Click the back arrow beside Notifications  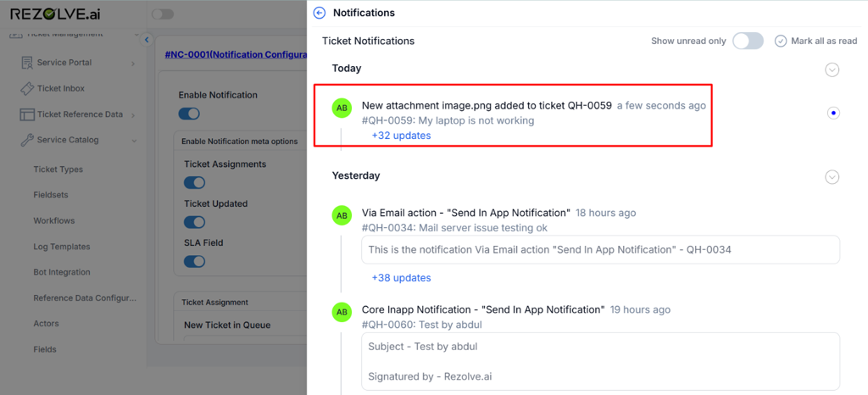point(320,13)
